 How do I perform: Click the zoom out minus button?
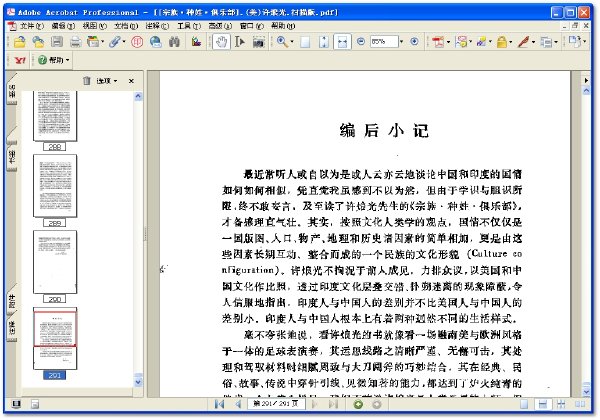point(360,41)
